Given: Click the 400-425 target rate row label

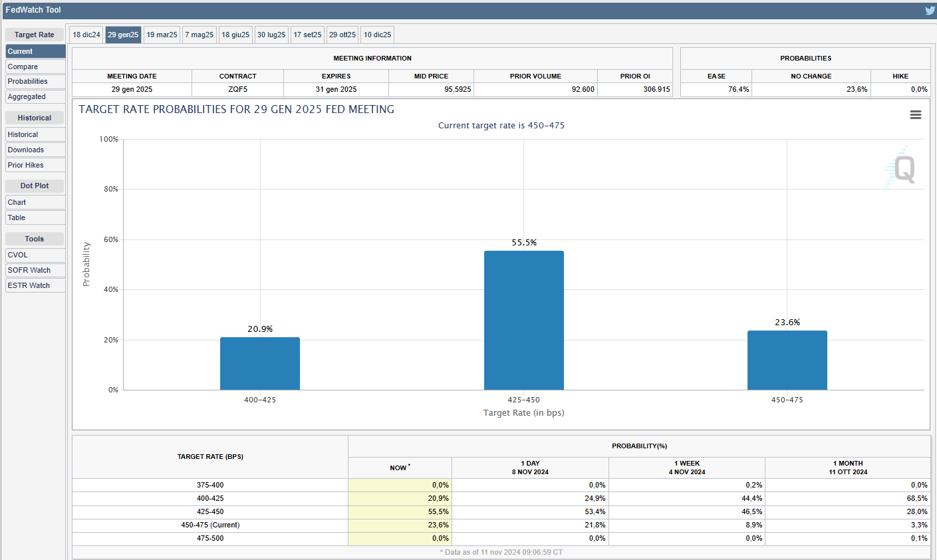Looking at the screenshot, I should click(x=210, y=498).
